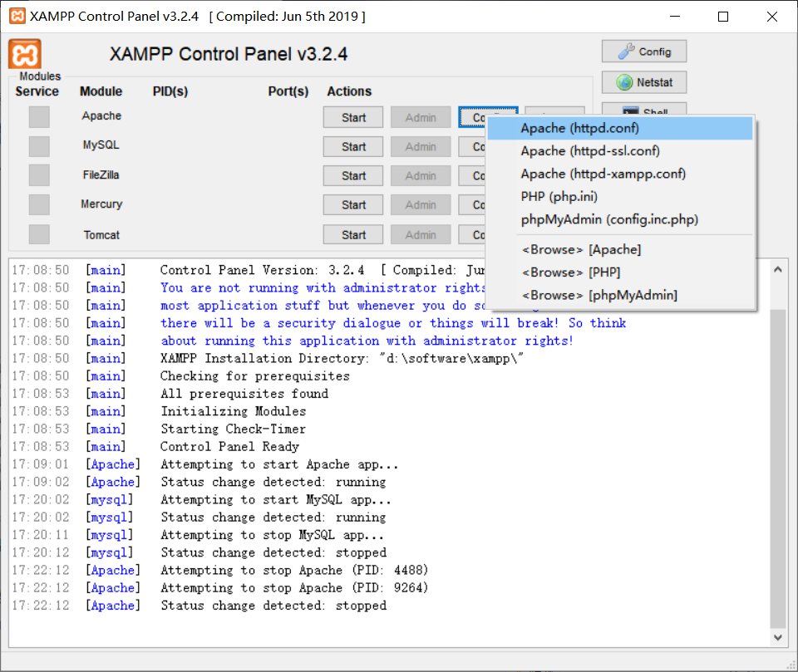Click log line 'All prerequisites found'
This screenshot has height=672, width=798.
(x=244, y=394)
